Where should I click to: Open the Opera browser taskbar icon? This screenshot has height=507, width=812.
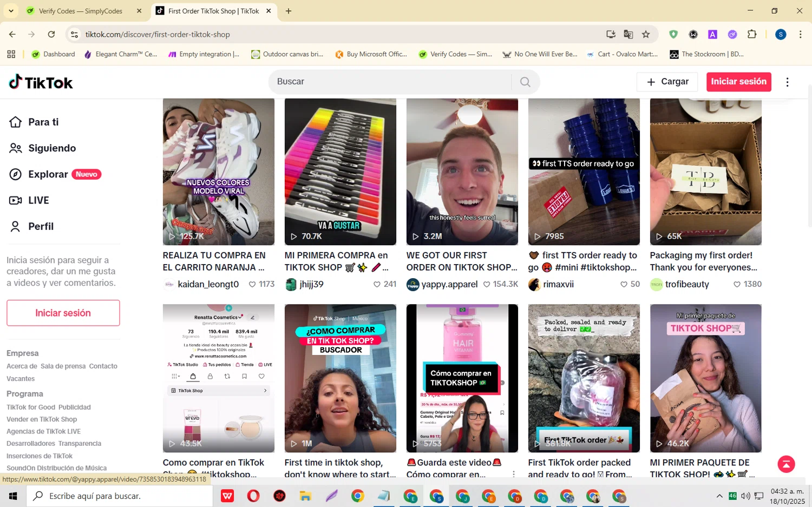253,496
